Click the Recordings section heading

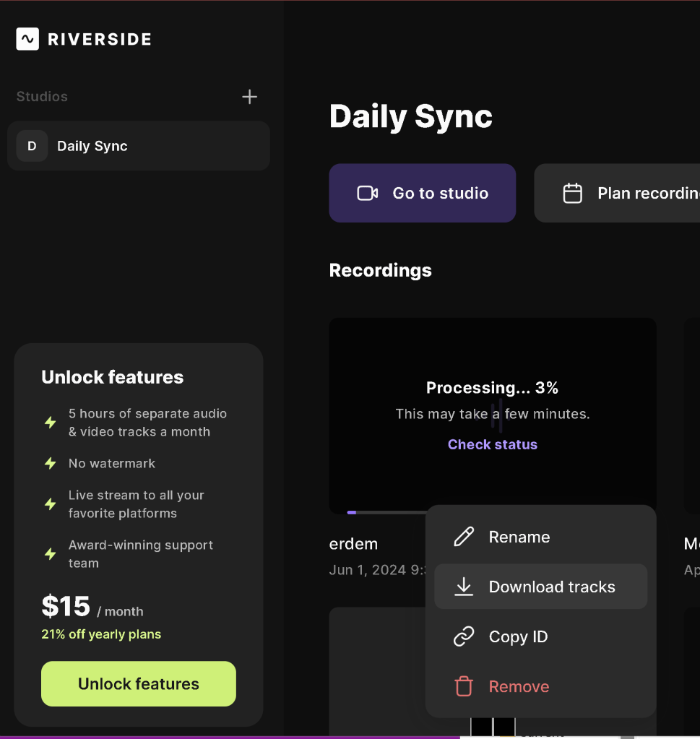[x=381, y=270]
